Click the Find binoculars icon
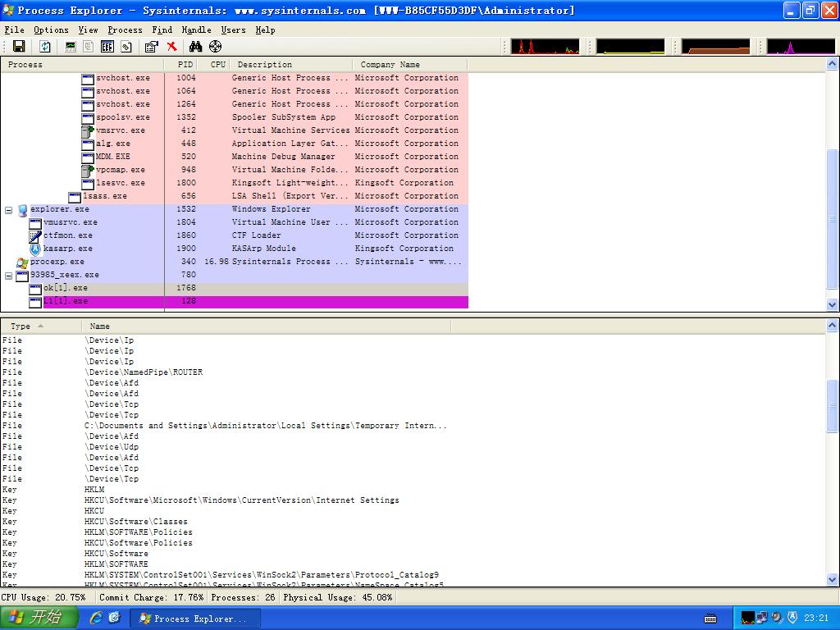Viewport: 840px width, 630px height. pyautogui.click(x=195, y=47)
